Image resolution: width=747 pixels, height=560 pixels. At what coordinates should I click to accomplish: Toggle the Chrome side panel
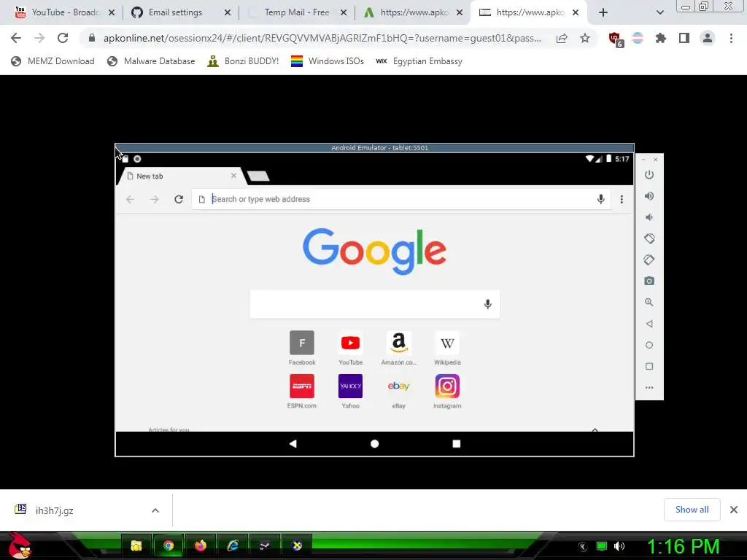(x=684, y=38)
